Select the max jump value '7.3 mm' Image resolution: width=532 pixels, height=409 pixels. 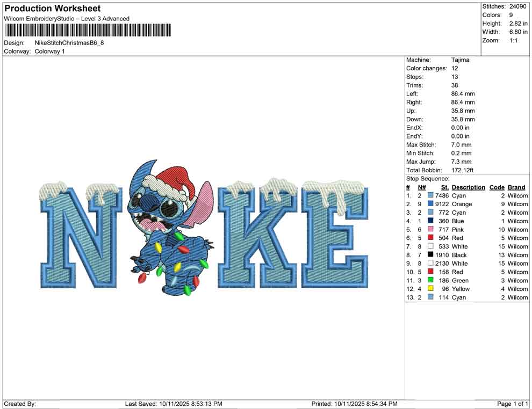pyautogui.click(x=462, y=162)
